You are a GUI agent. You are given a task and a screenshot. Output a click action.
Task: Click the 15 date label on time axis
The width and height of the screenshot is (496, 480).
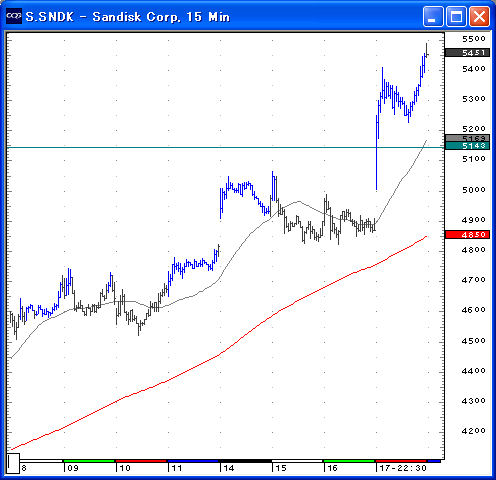tap(281, 468)
